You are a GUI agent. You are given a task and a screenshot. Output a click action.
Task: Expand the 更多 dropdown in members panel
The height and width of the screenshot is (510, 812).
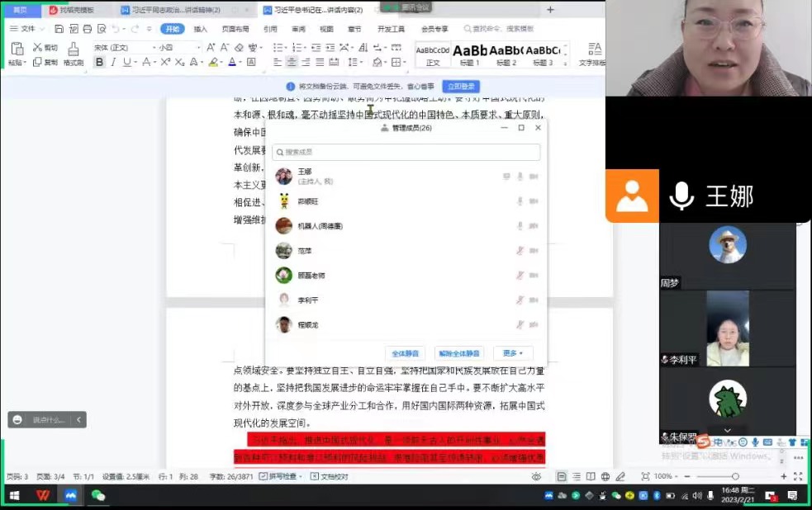513,353
